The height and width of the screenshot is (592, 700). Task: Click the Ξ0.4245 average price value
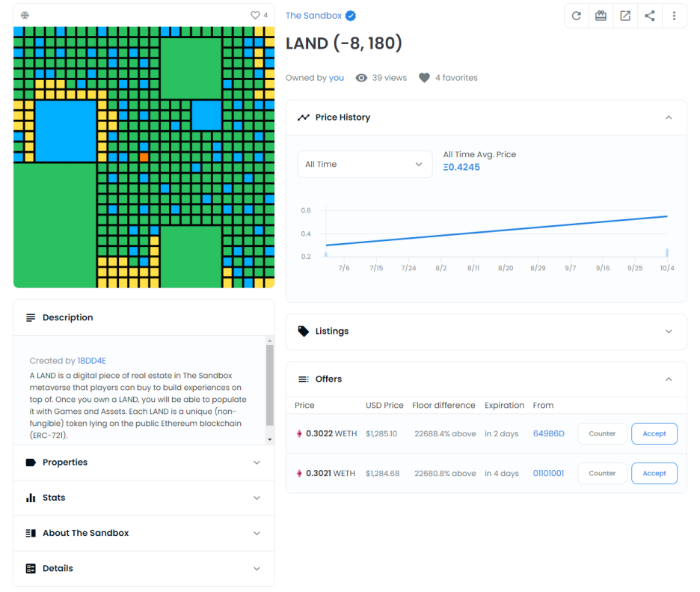[x=461, y=167]
